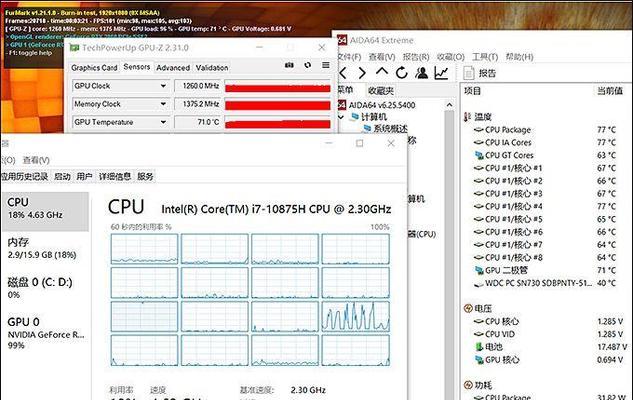Switch to GPU-Z Graphics Card tab
The height and width of the screenshot is (400, 633).
[94, 68]
